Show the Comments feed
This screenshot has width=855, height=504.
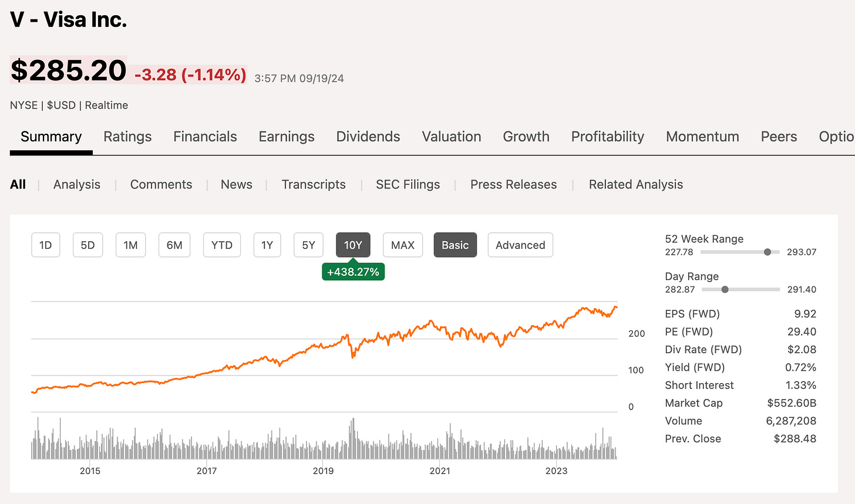point(161,184)
